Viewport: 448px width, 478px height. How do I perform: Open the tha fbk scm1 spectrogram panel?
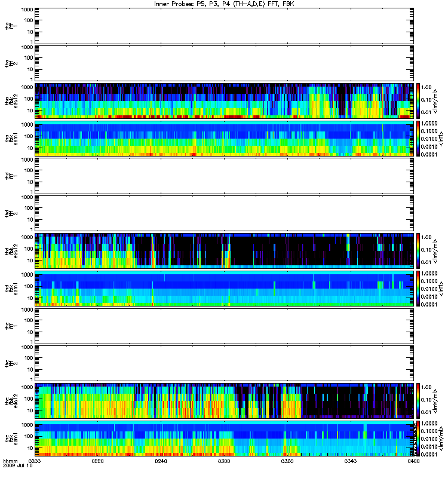point(225,139)
